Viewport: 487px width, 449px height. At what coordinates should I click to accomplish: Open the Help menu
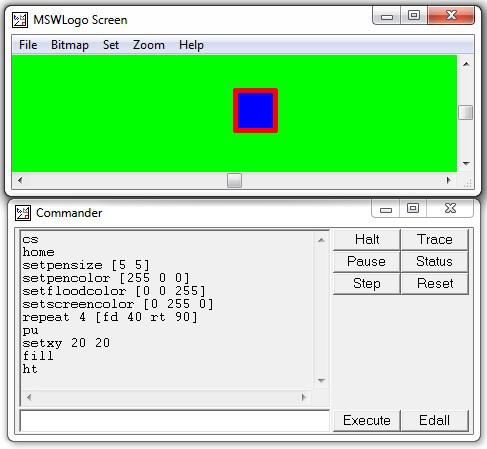191,45
